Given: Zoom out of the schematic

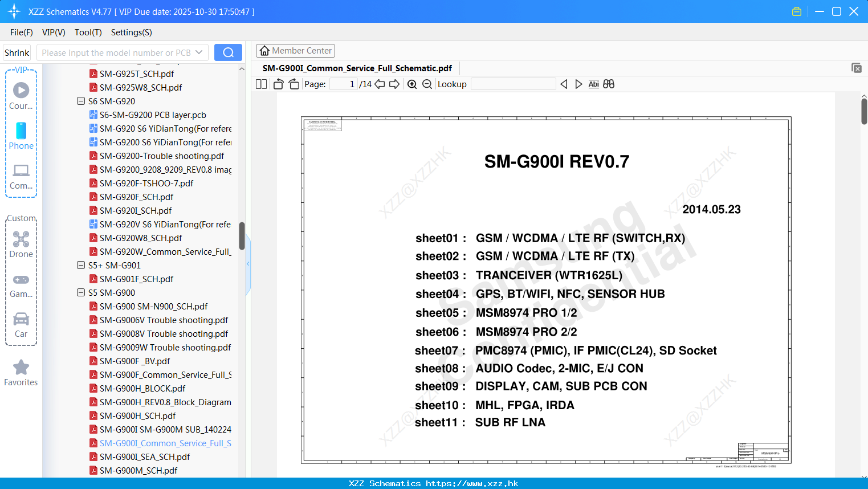Looking at the screenshot, I should (427, 84).
